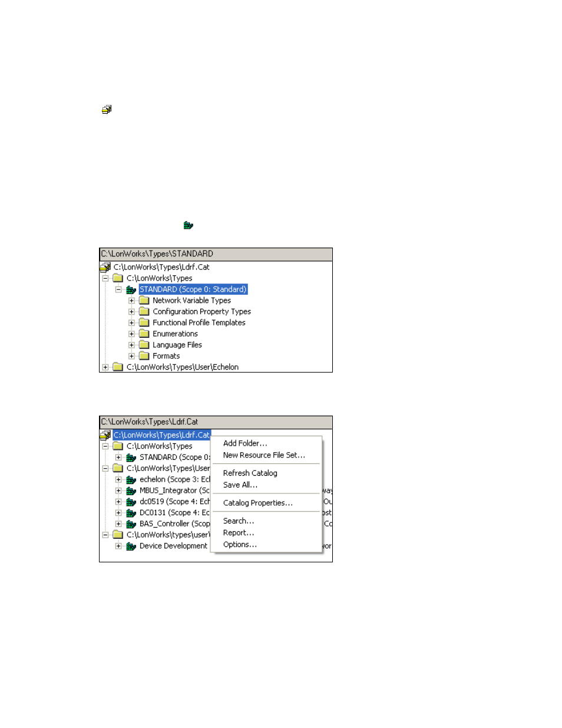The width and height of the screenshot is (562, 728).
Task: Click the Functional Profile Templates folder icon
Action: coord(144,323)
